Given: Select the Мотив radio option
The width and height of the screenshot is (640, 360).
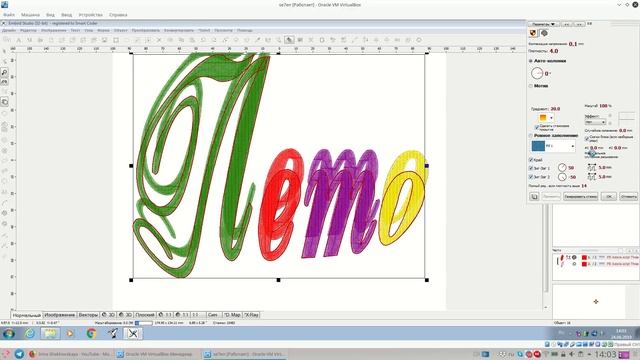Looking at the screenshot, I should [531, 86].
